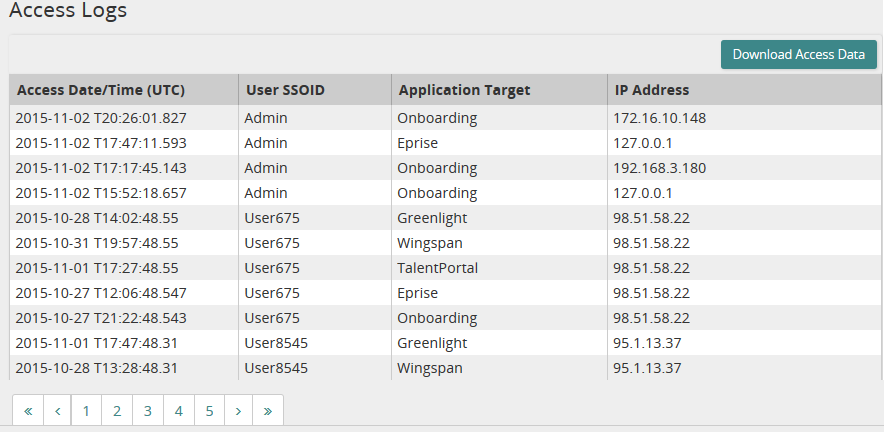Sort by Access Date/Time (UTC) column header
The width and height of the screenshot is (884, 432).
101,90
